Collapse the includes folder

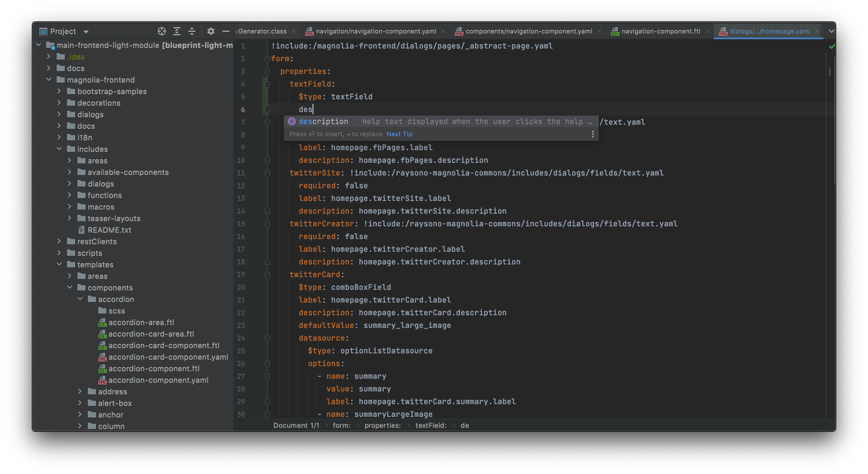(x=59, y=149)
